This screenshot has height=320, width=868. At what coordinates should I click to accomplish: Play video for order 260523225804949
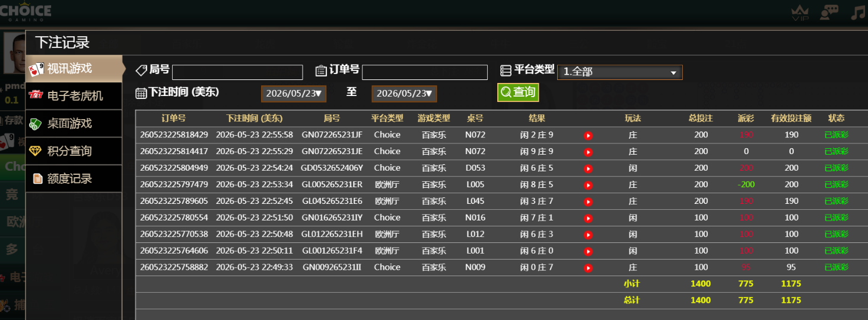588,168
